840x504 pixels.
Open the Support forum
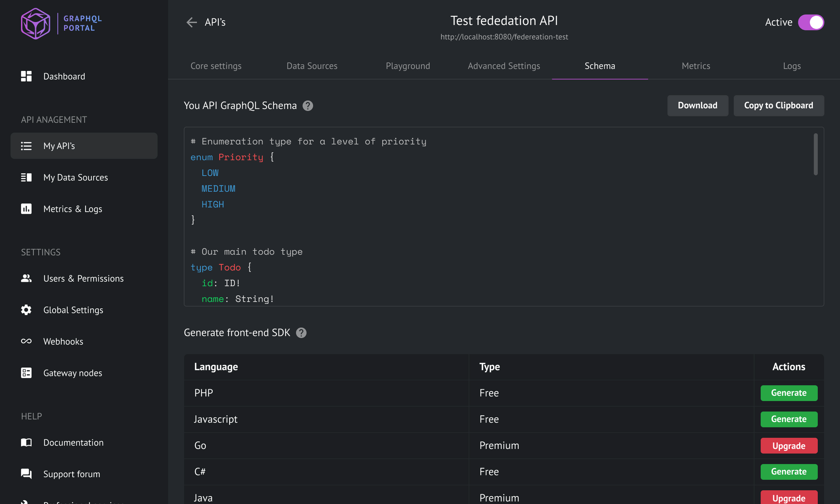click(x=71, y=474)
